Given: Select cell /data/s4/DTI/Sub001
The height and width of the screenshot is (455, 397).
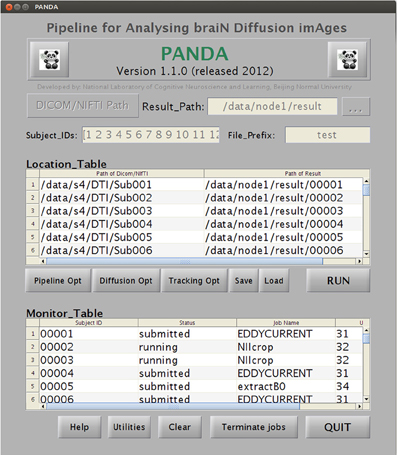Looking at the screenshot, I should pos(122,185).
